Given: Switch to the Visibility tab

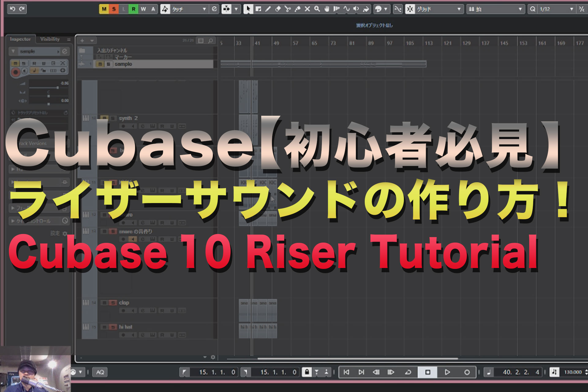Looking at the screenshot, I should [50, 39].
